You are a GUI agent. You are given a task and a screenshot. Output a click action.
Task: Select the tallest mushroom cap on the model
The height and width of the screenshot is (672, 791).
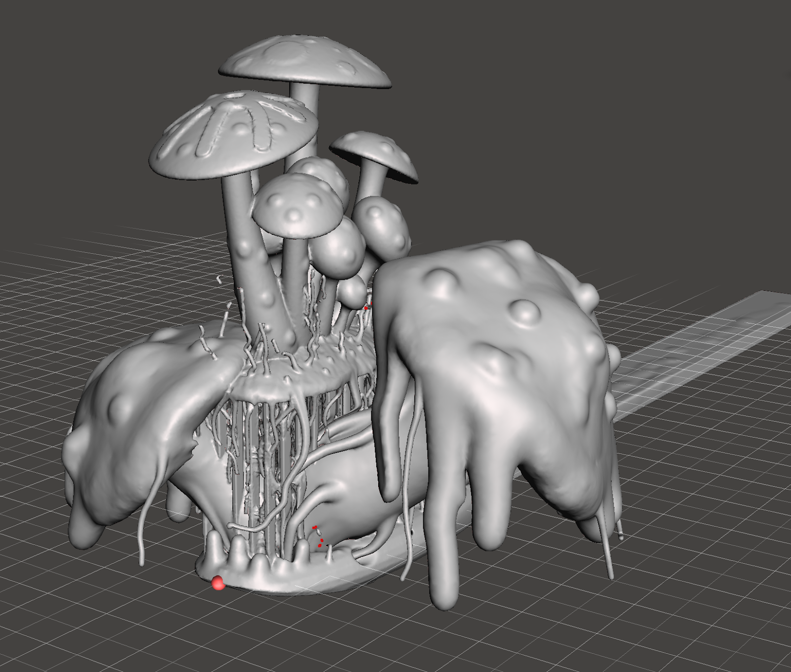point(305,62)
